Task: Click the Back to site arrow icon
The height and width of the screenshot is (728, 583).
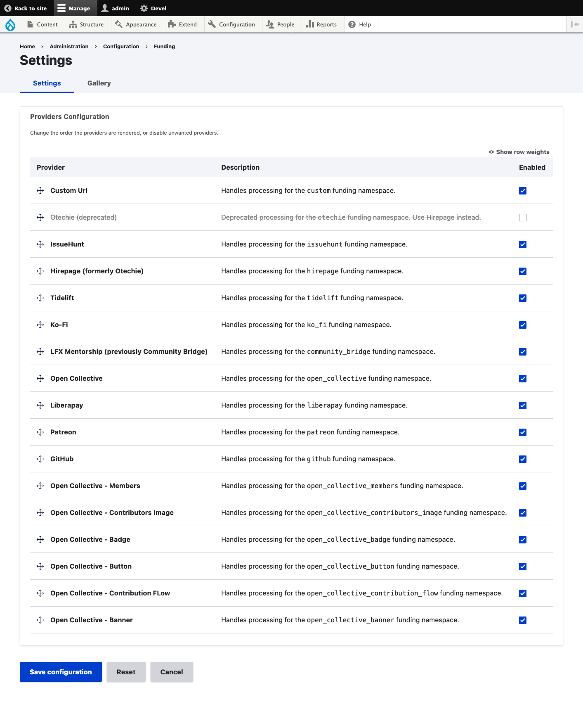Action: [x=8, y=8]
